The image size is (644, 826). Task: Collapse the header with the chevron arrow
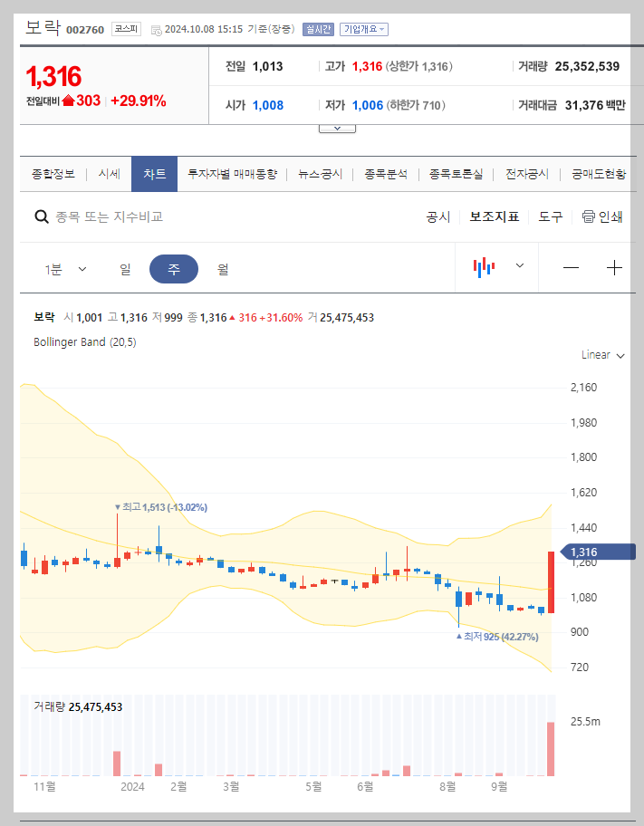click(x=337, y=127)
